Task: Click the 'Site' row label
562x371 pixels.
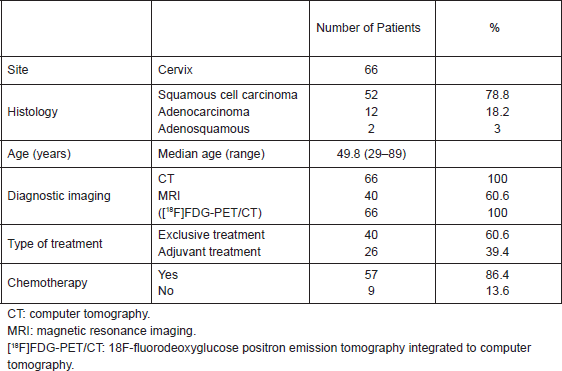Action: [x=18, y=70]
